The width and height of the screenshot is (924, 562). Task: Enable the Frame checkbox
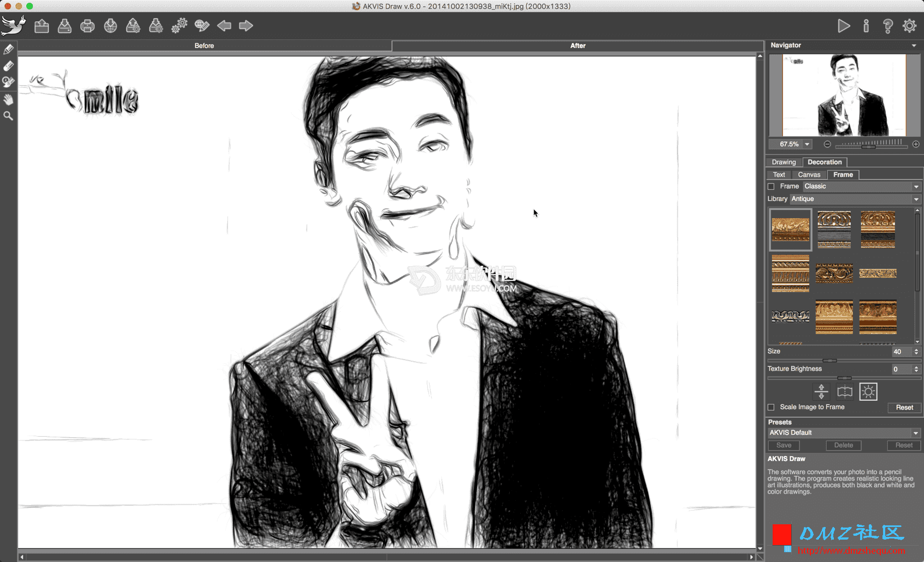(772, 186)
